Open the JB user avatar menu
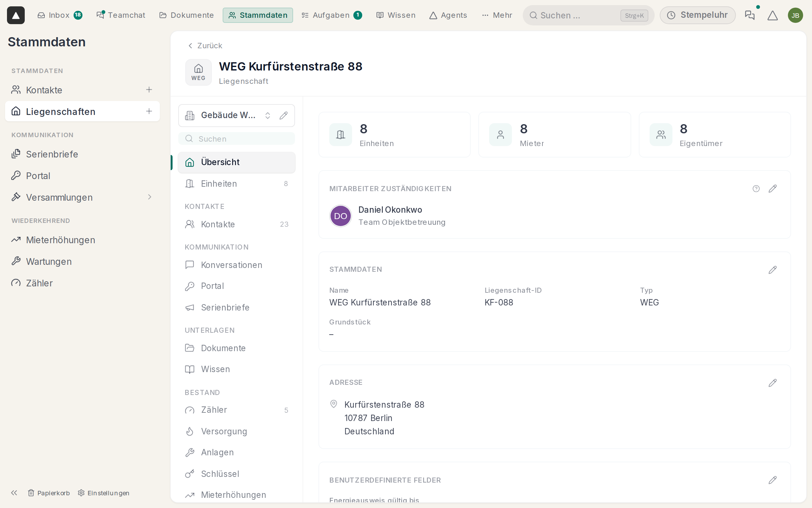Screen dimensions: 812x508 pyautogui.click(x=795, y=15)
